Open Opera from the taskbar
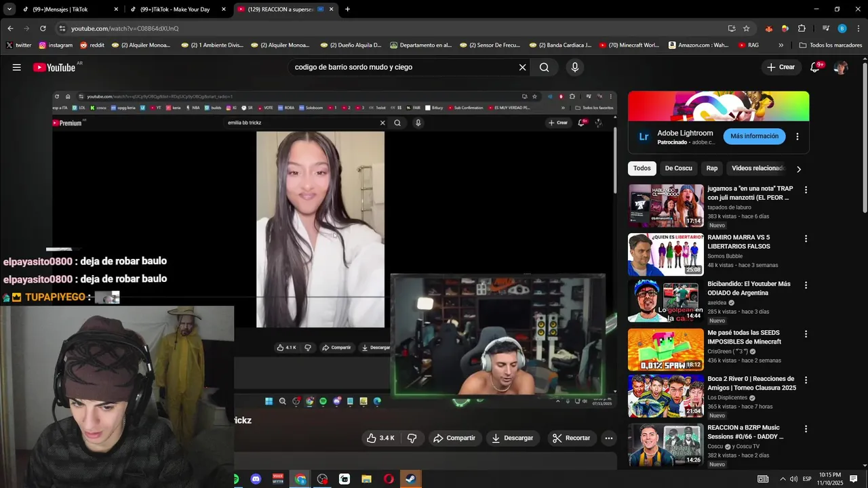868x488 pixels. [389, 479]
